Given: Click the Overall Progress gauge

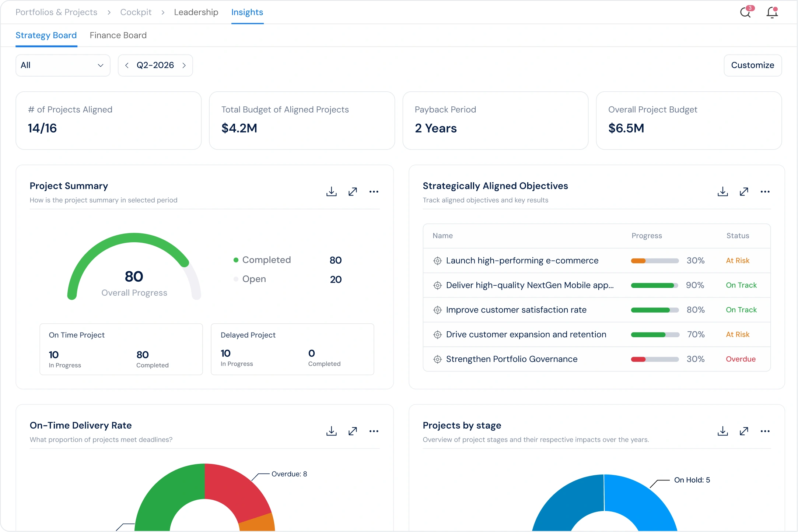Looking at the screenshot, I should [134, 267].
